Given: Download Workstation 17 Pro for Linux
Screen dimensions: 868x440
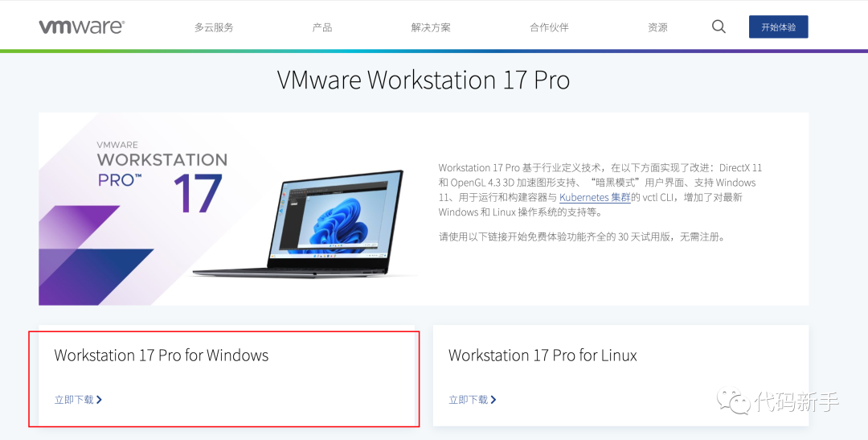Looking at the screenshot, I should [473, 400].
